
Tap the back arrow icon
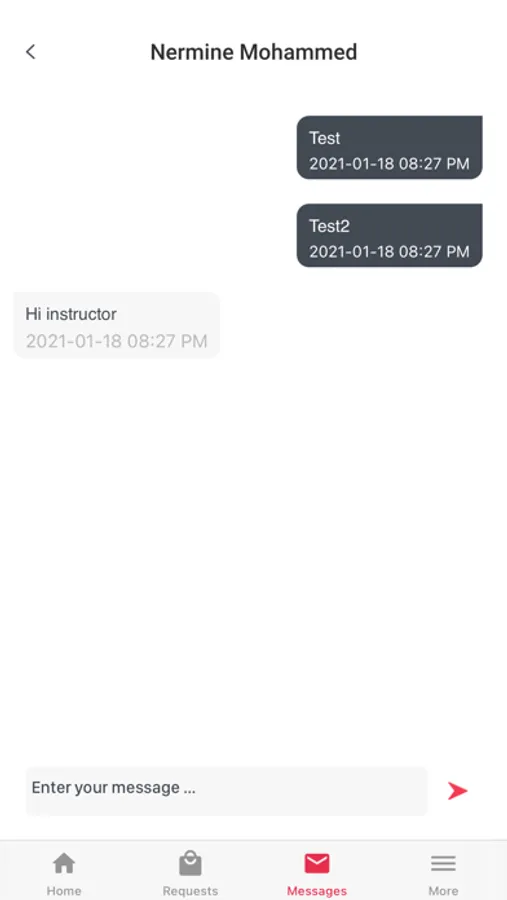pyautogui.click(x=31, y=52)
